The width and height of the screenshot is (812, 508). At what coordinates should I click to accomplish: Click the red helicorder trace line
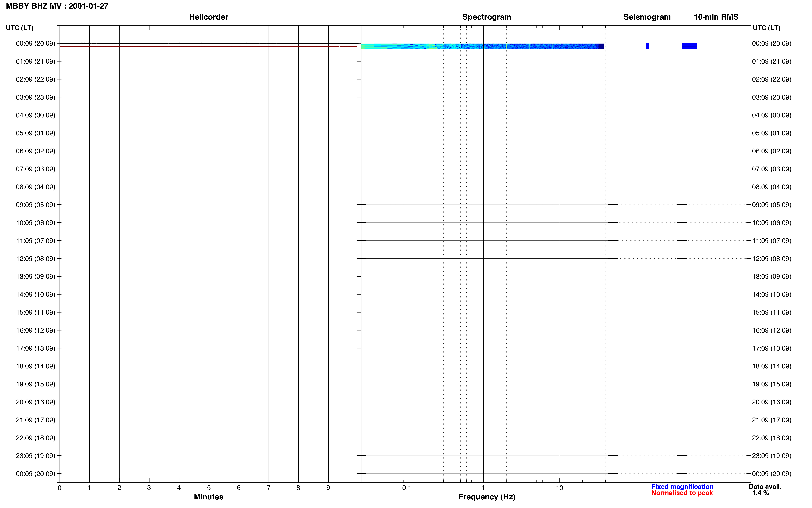coord(209,46)
